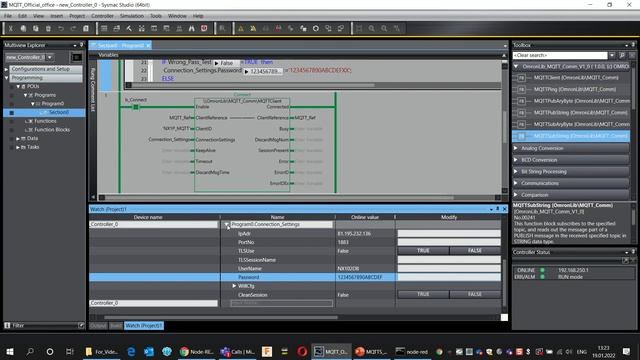Switch to the Output tab
The height and width of the screenshot is (360, 640).
[98, 326]
